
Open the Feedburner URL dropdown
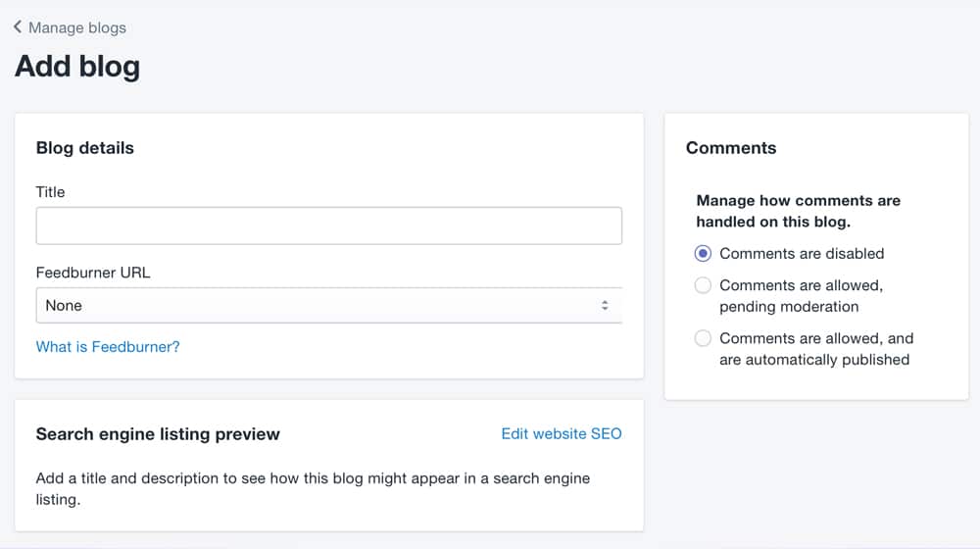[x=328, y=305]
